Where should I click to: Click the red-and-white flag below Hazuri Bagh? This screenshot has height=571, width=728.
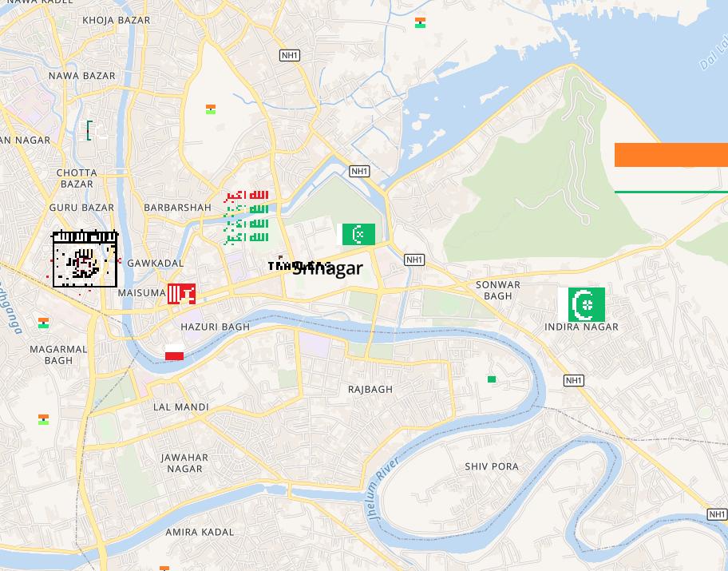tap(174, 352)
